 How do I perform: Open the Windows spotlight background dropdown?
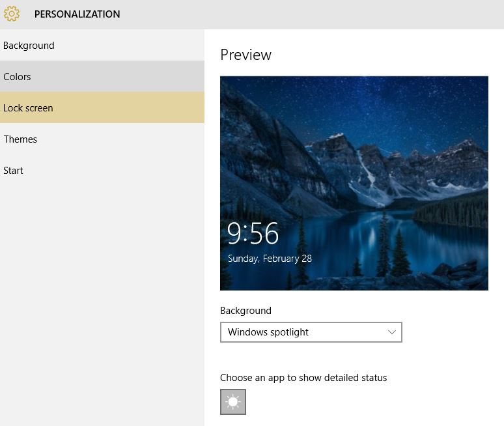[311, 332]
